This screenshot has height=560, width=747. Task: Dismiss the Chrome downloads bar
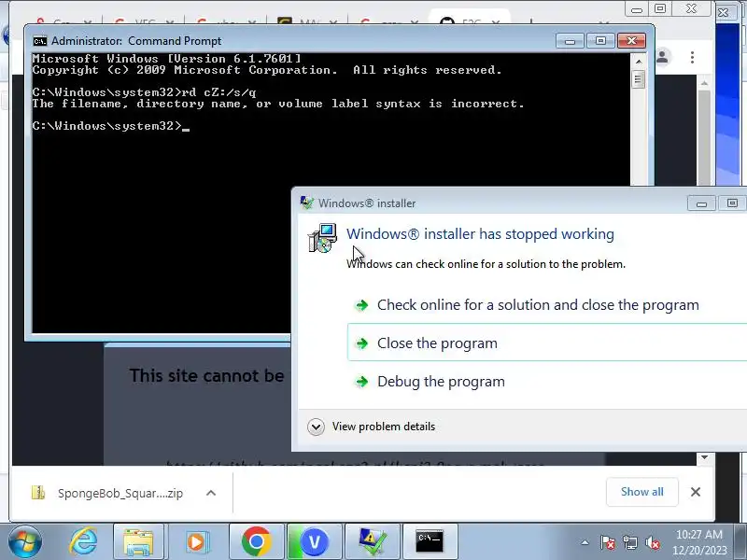(x=696, y=492)
